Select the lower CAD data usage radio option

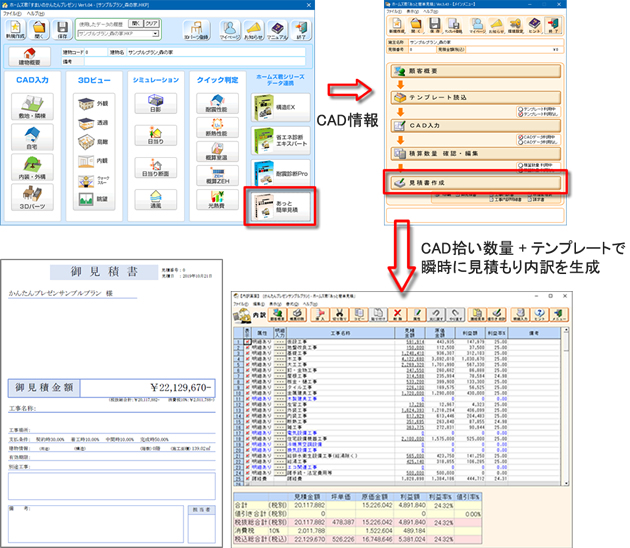coord(521,142)
